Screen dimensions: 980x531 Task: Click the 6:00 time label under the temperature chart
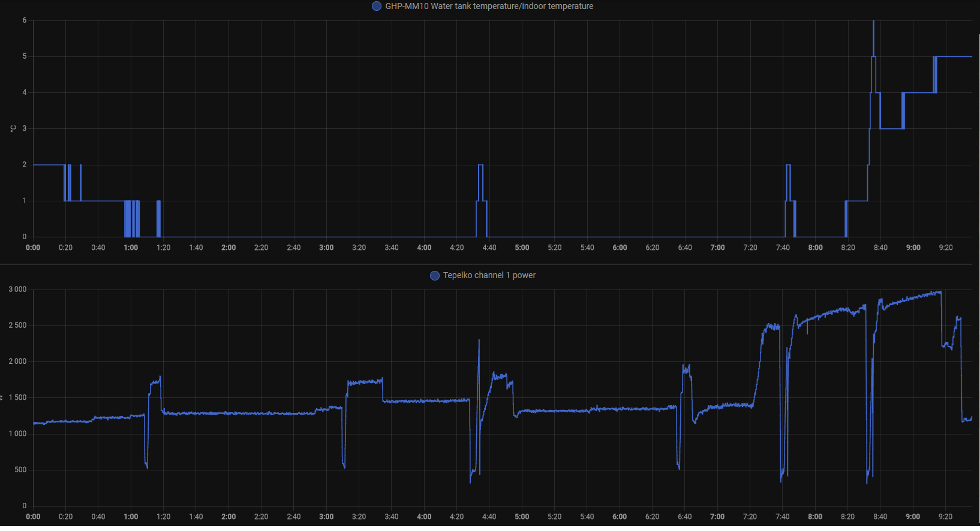[x=620, y=248]
